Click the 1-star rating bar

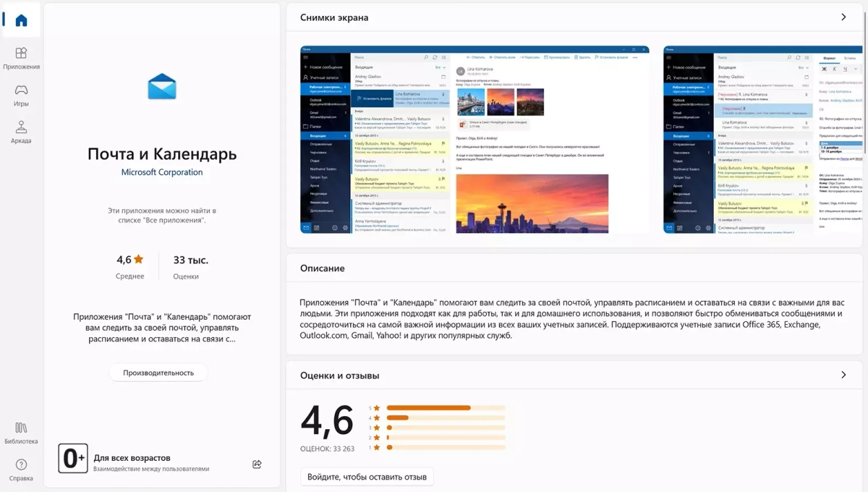click(x=446, y=448)
